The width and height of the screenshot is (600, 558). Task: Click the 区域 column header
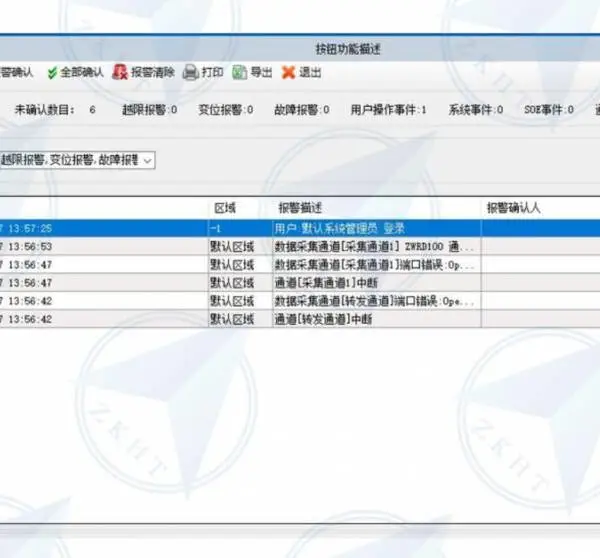(225, 208)
